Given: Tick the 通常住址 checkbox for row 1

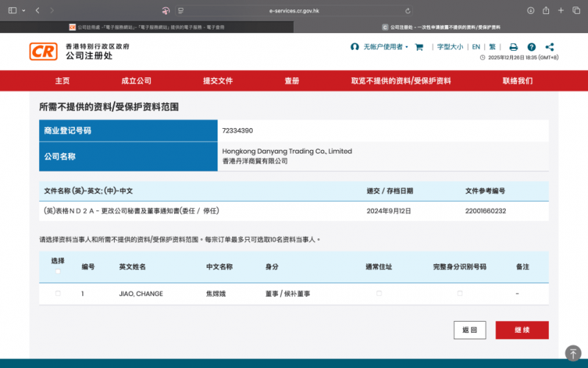Looking at the screenshot, I should pos(379,294).
